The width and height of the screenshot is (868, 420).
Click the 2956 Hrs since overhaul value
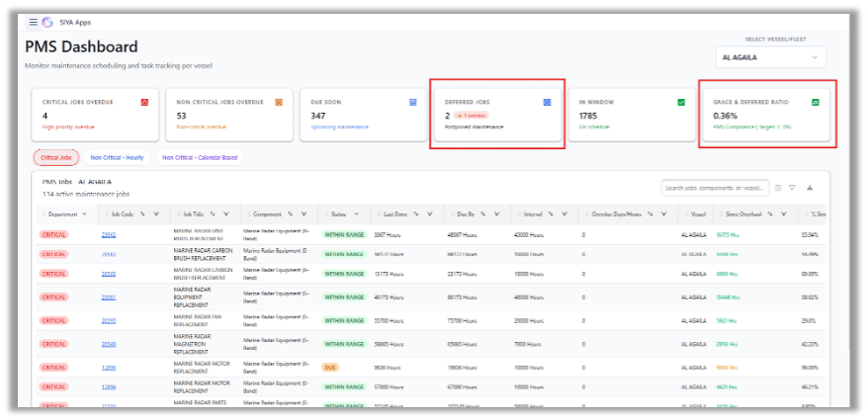click(726, 344)
